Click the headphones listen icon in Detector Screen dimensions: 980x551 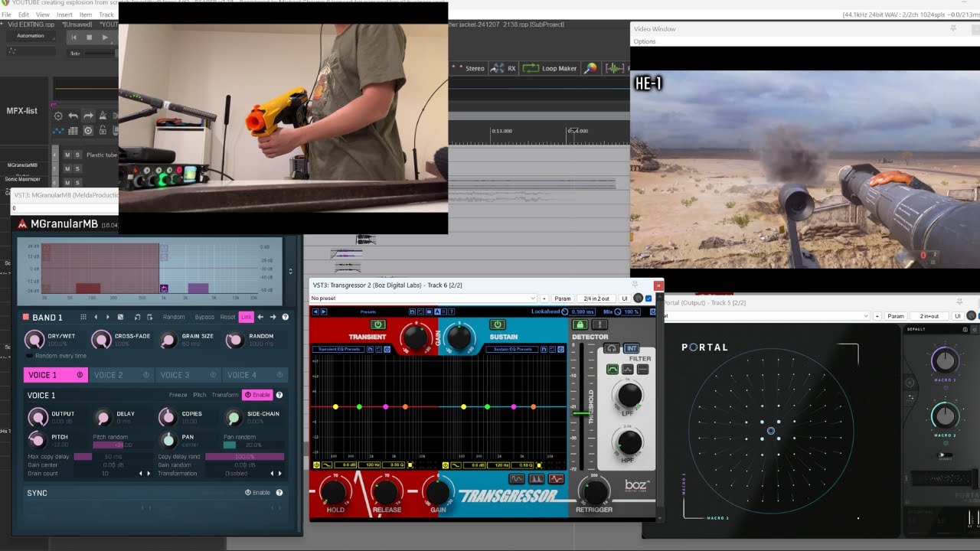pos(611,348)
